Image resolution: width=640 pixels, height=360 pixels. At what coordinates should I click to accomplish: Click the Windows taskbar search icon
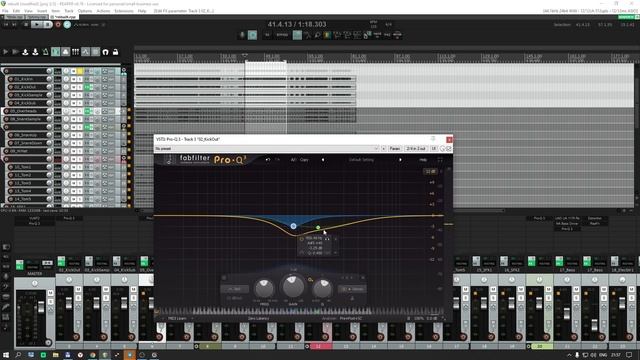(x=18, y=355)
